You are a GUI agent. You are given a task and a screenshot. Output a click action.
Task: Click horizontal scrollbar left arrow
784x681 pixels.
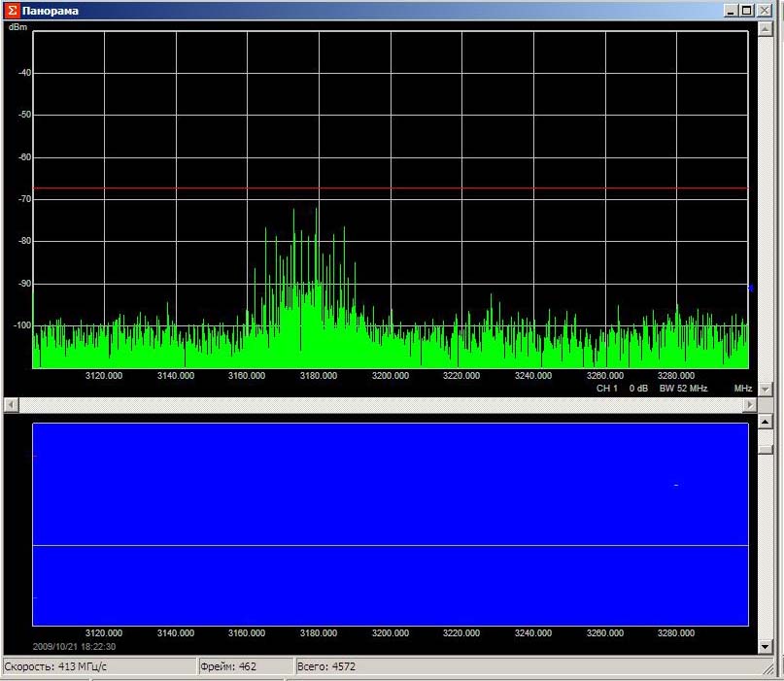click(10, 403)
